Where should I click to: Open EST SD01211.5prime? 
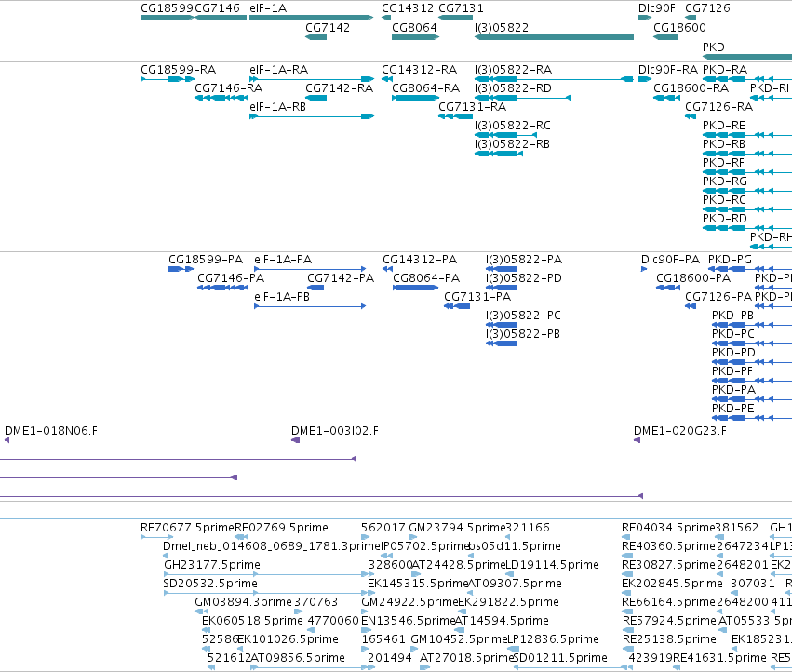pos(559,658)
